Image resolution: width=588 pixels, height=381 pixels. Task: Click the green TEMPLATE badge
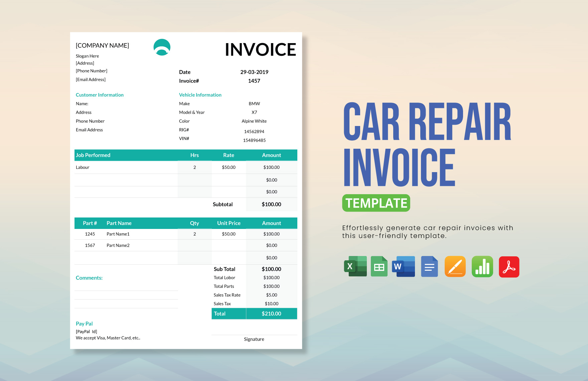pyautogui.click(x=376, y=203)
